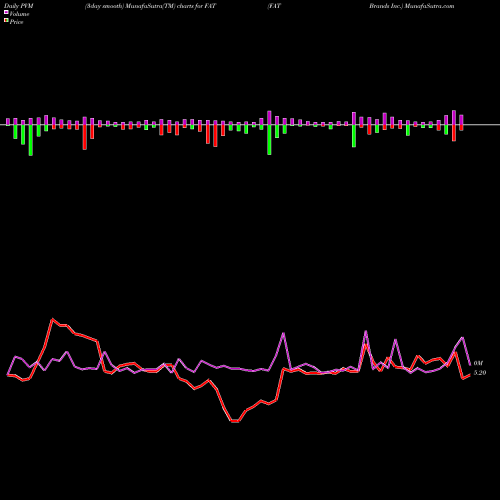Click the 'Daily PVM' title text
500x500 pixels.
(x=19, y=6)
